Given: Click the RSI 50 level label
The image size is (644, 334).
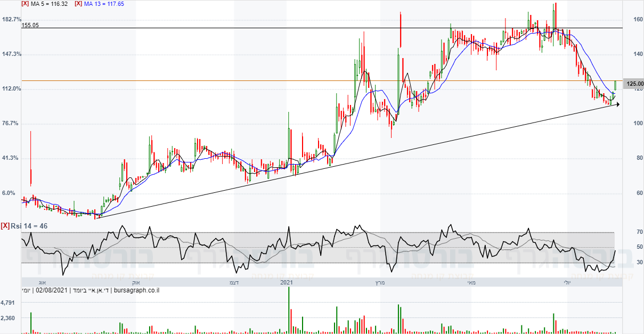Looking at the screenshot, I should click(x=639, y=247).
